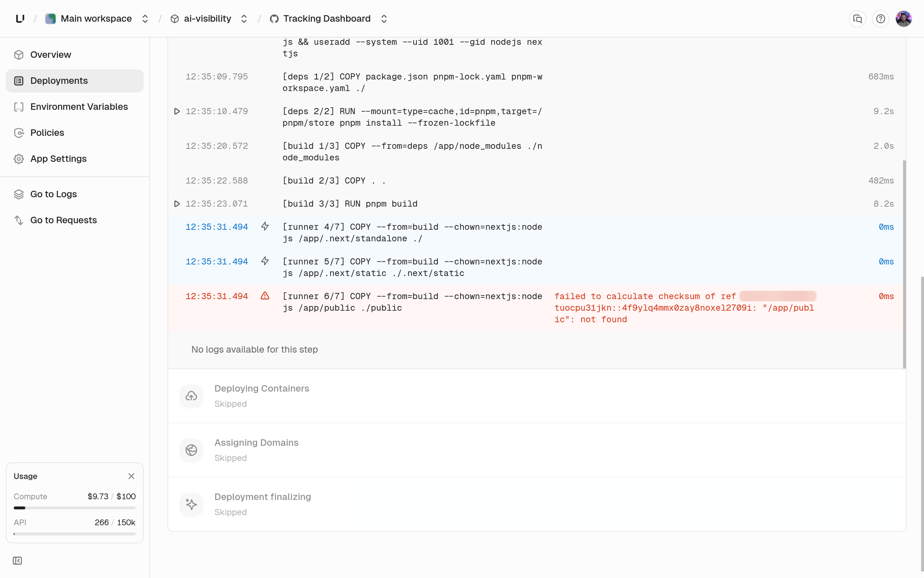Image resolution: width=924 pixels, height=578 pixels.
Task: Click the Deploying Containers step title
Action: pyautogui.click(x=262, y=388)
